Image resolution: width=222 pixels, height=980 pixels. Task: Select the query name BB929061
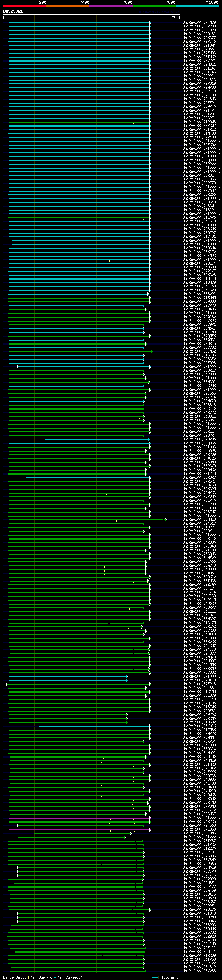[13, 11]
